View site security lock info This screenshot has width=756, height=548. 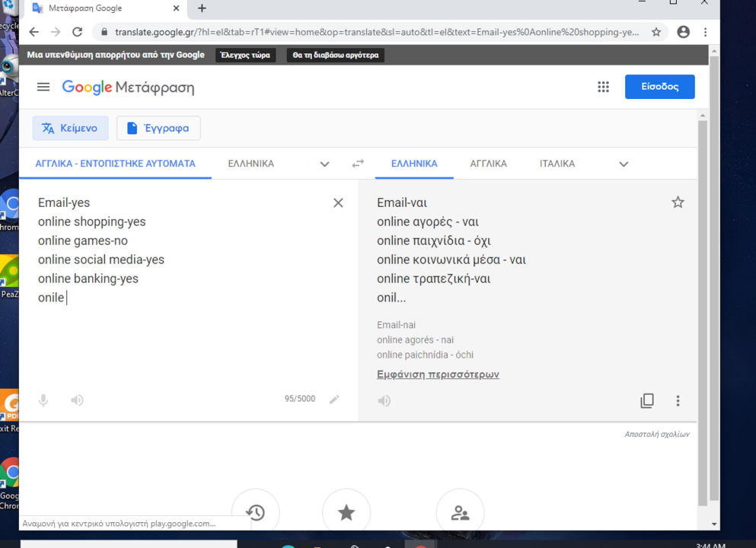tap(104, 32)
